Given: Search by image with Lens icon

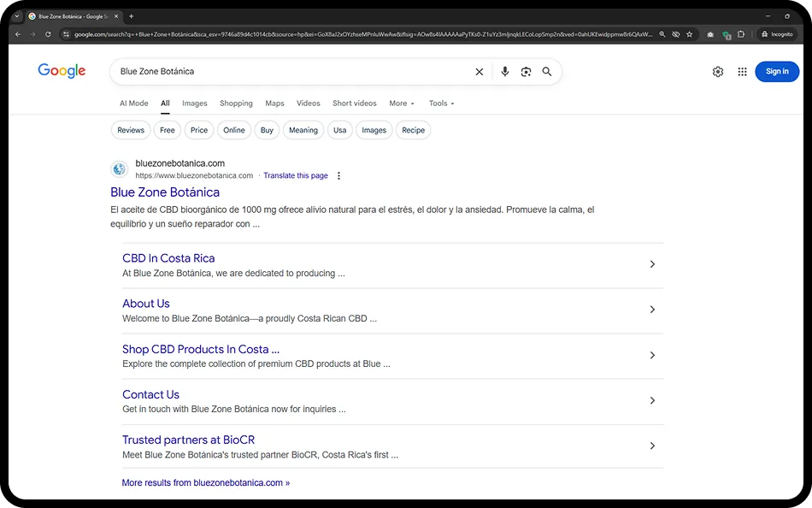Looking at the screenshot, I should pos(527,72).
